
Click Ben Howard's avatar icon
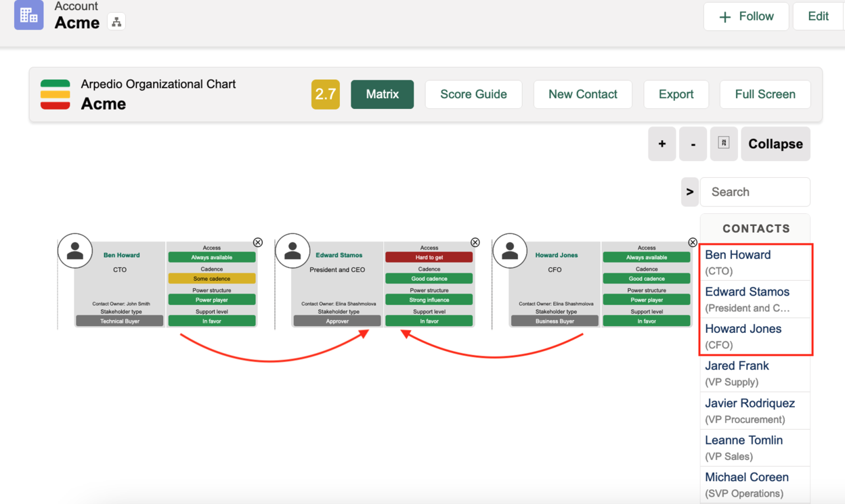pos(75,250)
